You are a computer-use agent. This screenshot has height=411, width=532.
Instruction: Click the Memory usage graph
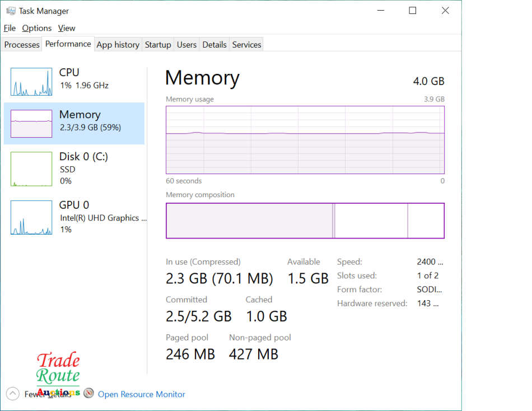point(305,140)
